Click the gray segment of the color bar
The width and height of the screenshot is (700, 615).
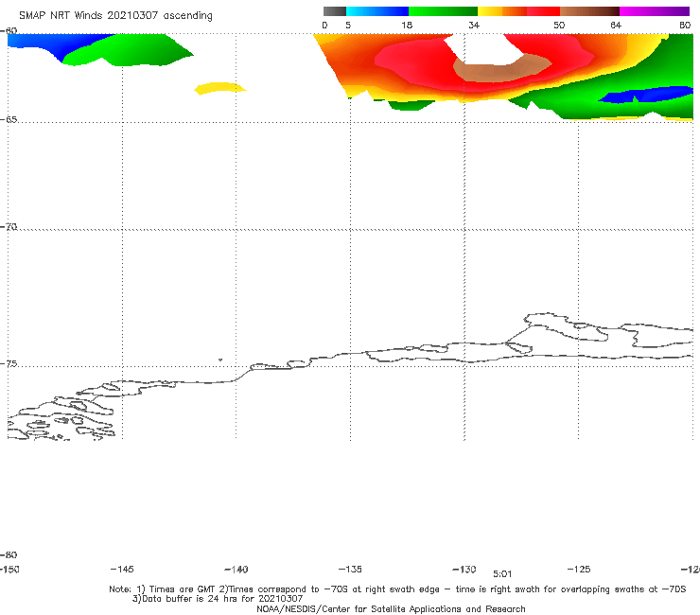(x=334, y=11)
